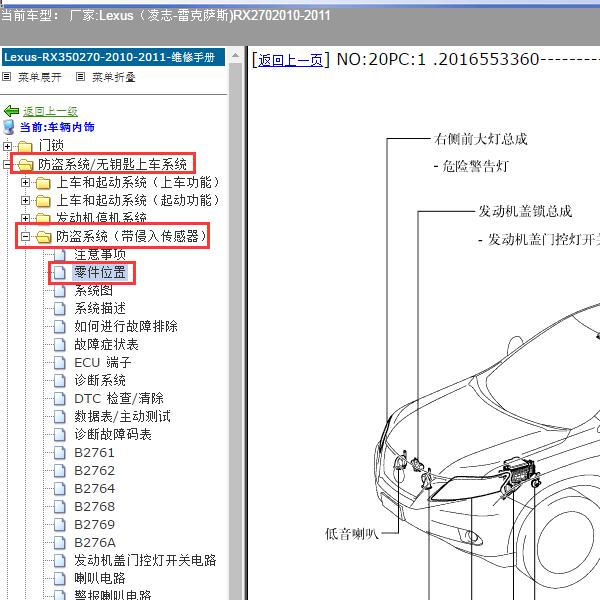Open trouble code B2762
The width and height of the screenshot is (600, 600).
coord(95,471)
